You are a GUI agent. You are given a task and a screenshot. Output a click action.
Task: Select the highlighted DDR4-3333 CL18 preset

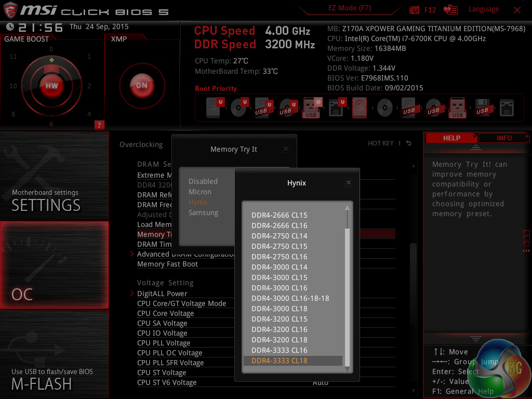293,361
